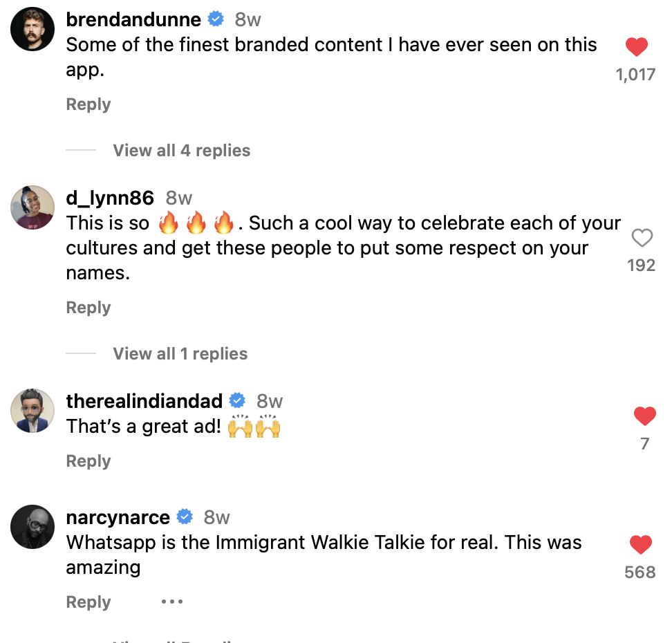This screenshot has width=672, height=643.
Task: Unlike brendandunne's comment via the red heart
Action: [x=637, y=47]
